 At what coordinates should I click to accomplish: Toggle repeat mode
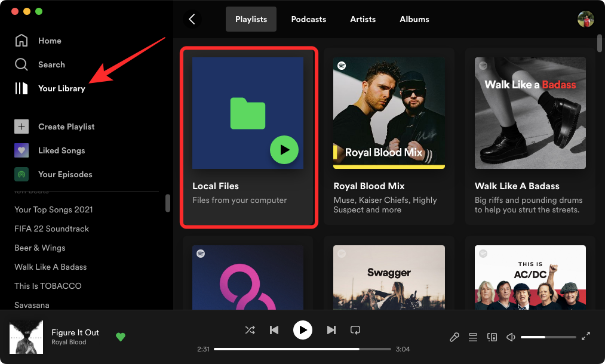355,330
